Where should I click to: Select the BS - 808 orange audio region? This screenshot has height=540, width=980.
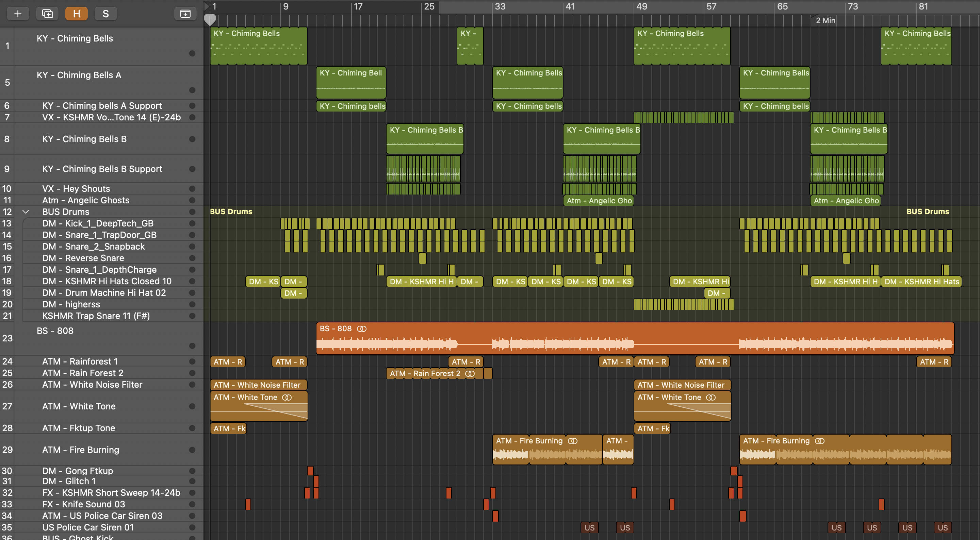pos(635,338)
